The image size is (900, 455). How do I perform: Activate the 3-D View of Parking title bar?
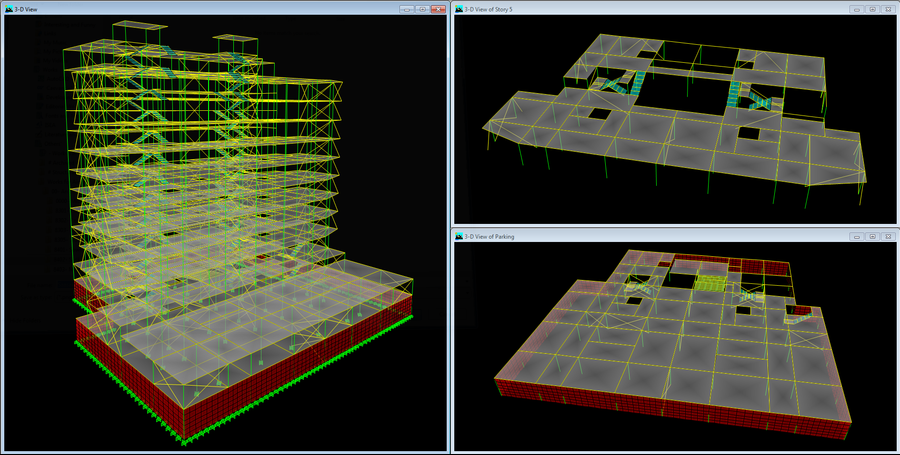point(650,237)
